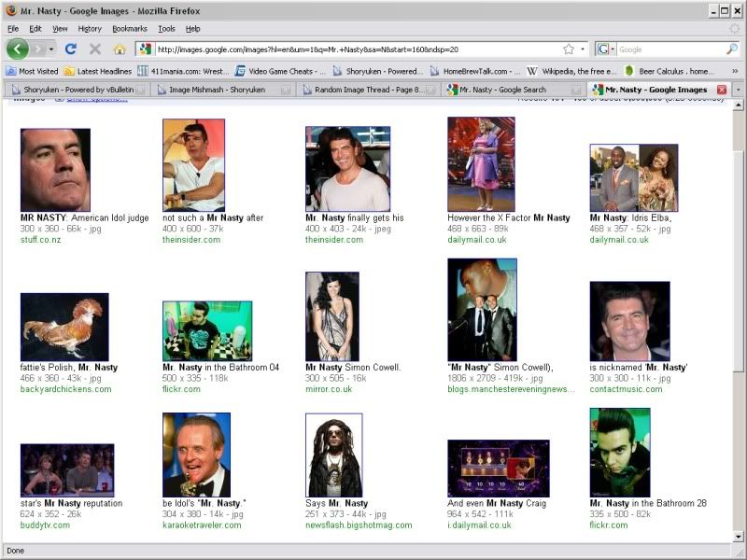This screenshot has height=560, width=747.
Task: Switch to Image Mishmash - Shoryuken tab
Action: click(223, 89)
